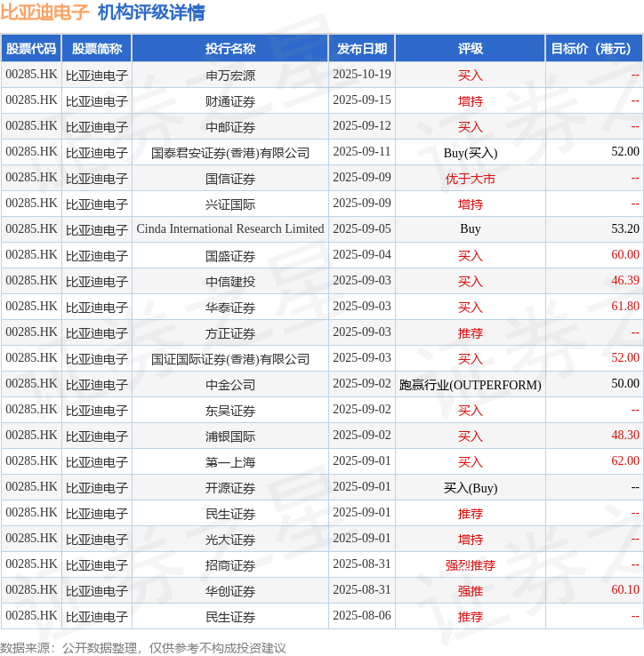Select the 财通证券 institution cell
Image resolution: width=644 pixels, height=656 pixels.
pos(229,100)
